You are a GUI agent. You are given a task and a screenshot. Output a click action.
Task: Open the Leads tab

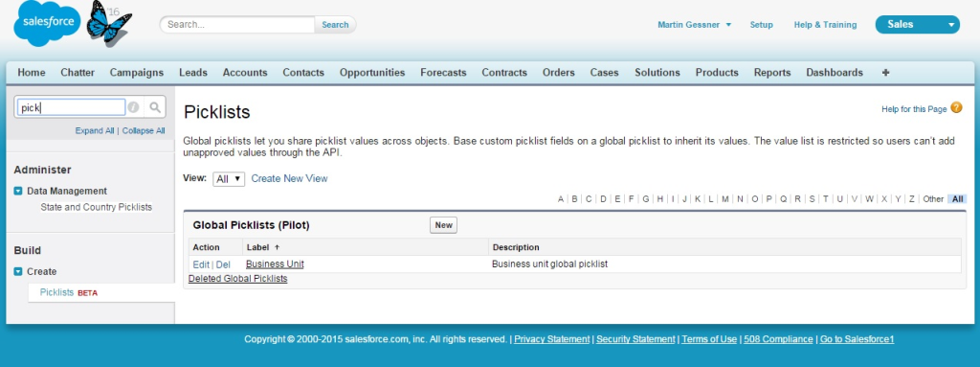coord(193,73)
